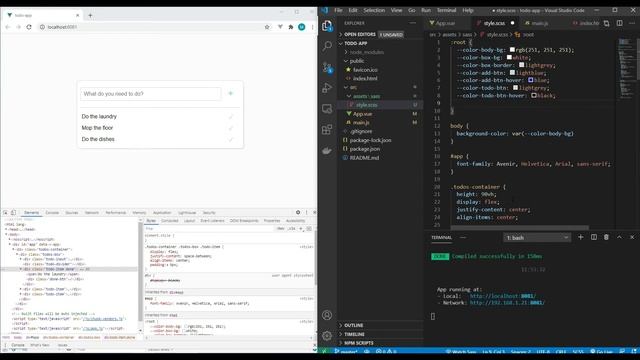The width and height of the screenshot is (640, 360).
Task: Switch to the DevTools Console tab
Action: pos(52,213)
